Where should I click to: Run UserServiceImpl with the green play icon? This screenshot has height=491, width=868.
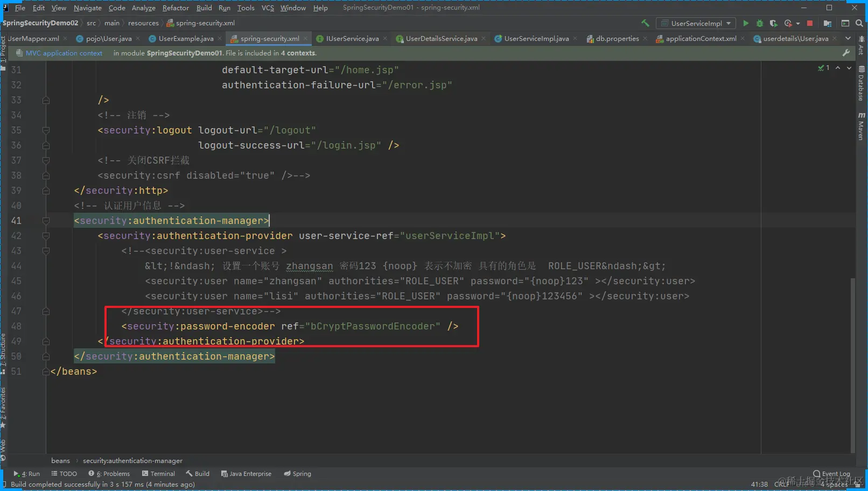coord(746,23)
